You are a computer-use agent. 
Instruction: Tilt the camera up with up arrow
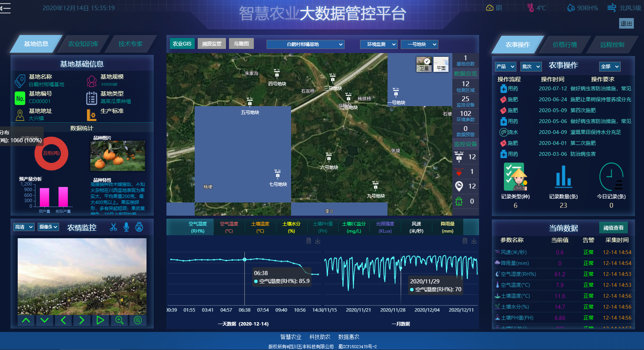coord(26,320)
